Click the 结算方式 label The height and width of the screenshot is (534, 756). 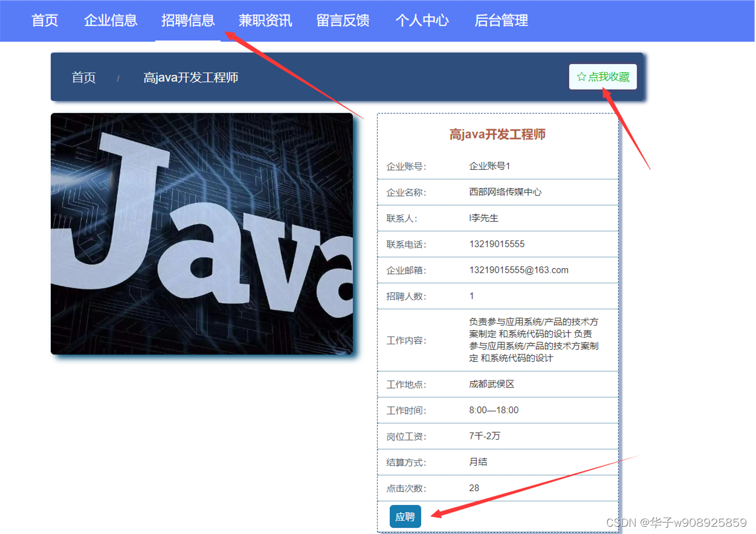(406, 463)
